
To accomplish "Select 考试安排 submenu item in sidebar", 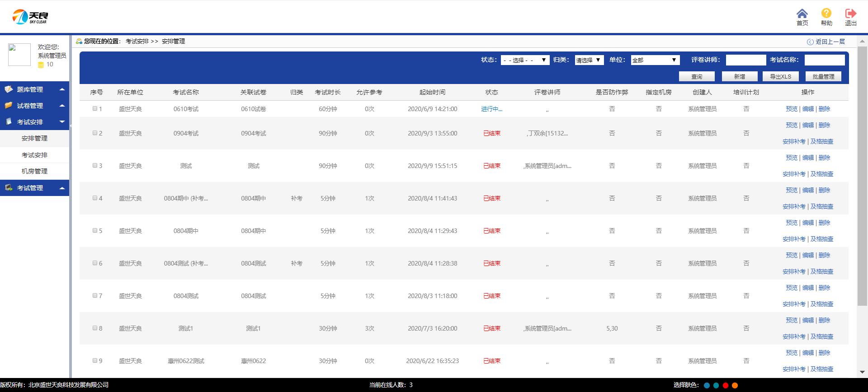I will [x=34, y=155].
